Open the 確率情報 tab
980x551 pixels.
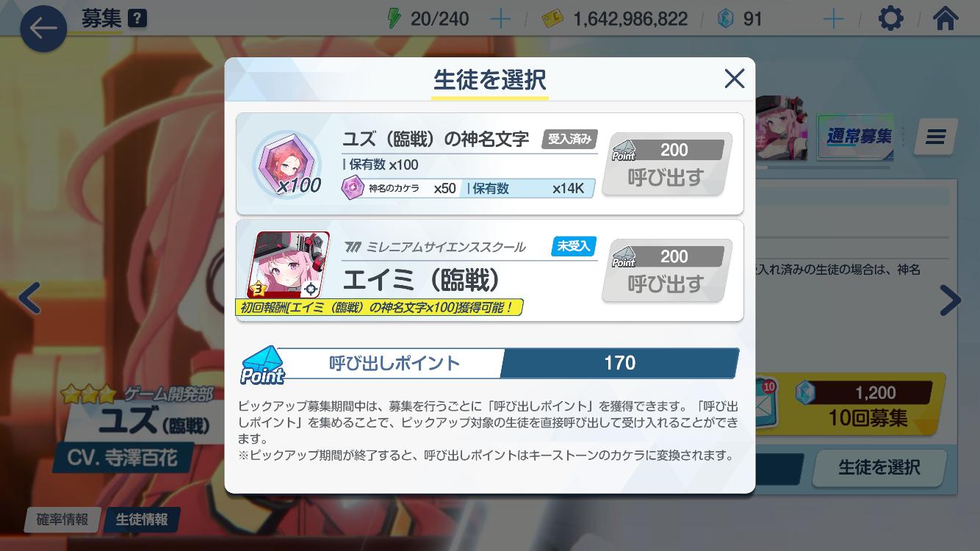point(62,519)
